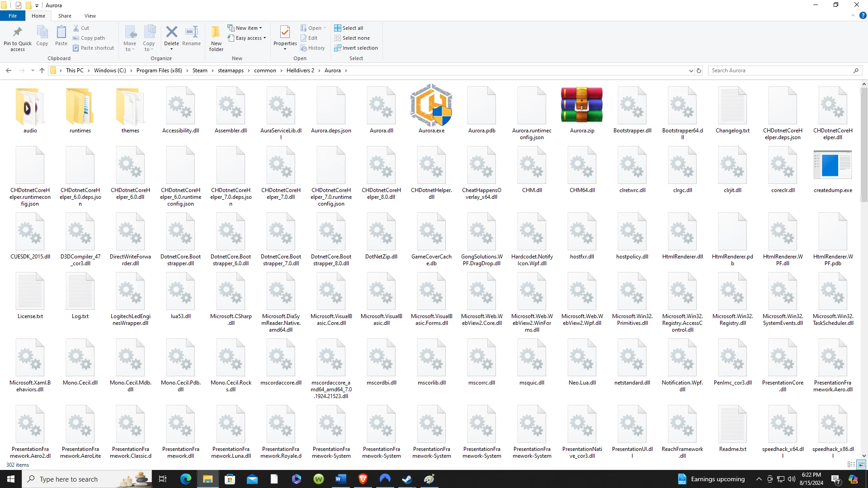Go up one folder level arrow
Screen dimensions: 868x488
[x=42, y=70]
